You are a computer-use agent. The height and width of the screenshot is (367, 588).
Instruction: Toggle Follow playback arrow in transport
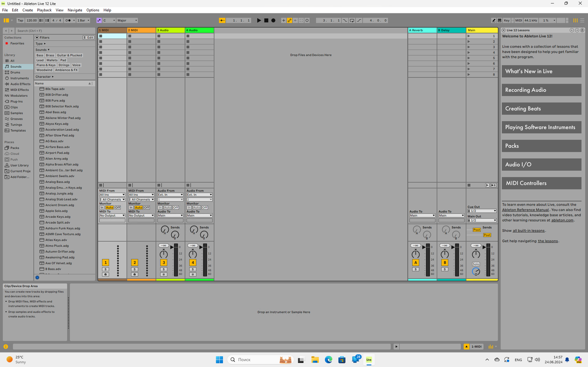tap(222, 20)
